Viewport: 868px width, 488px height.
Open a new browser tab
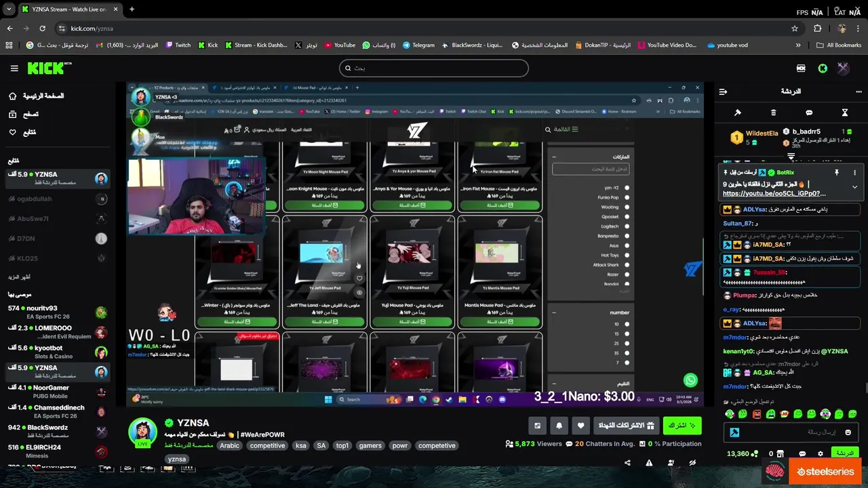coord(132,9)
